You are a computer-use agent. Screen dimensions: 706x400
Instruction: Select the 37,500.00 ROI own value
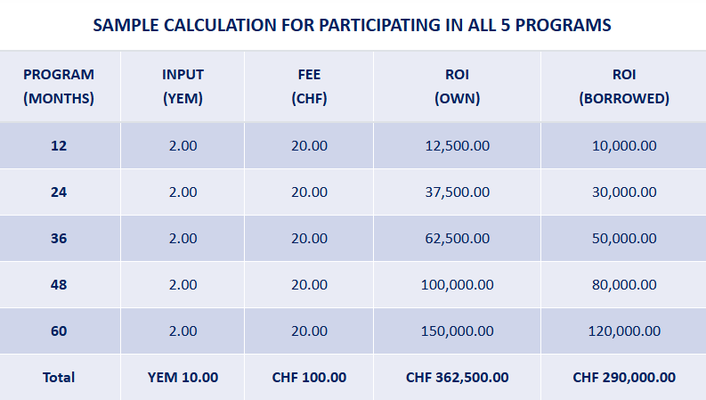457,192
